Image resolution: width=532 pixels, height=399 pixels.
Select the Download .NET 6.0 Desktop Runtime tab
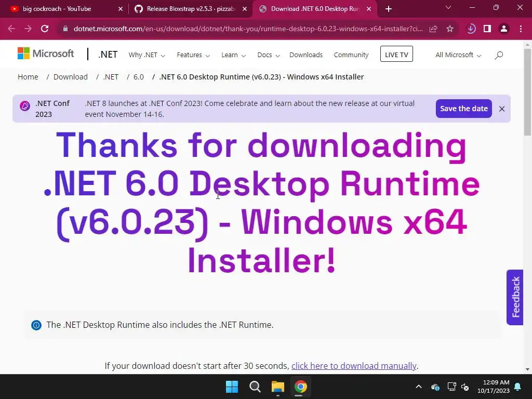[314, 9]
